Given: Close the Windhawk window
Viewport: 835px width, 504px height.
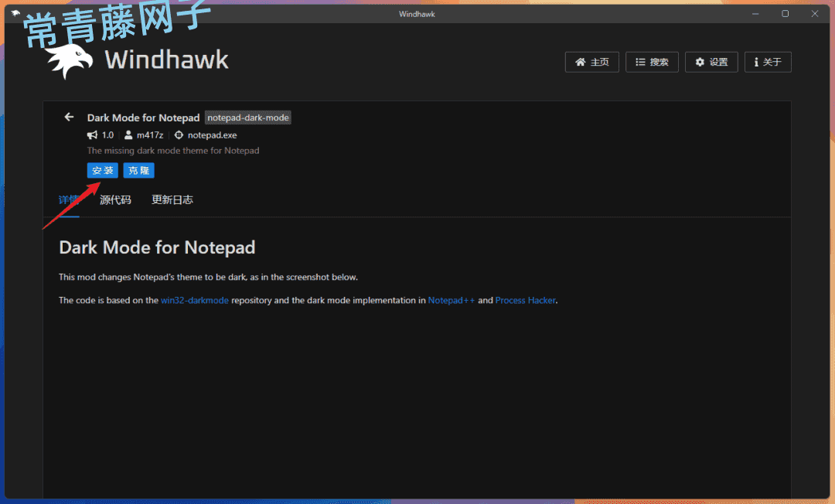Looking at the screenshot, I should tap(815, 14).
